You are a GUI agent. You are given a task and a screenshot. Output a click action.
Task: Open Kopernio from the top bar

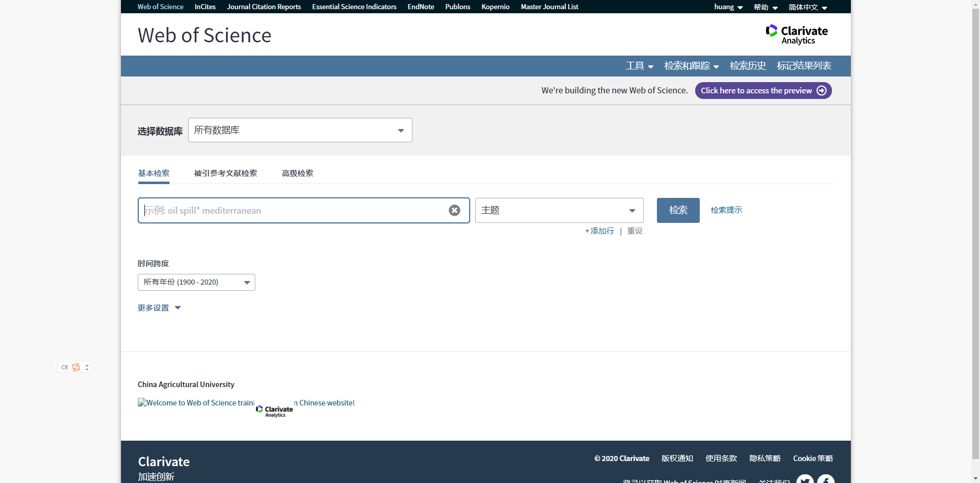tap(496, 7)
